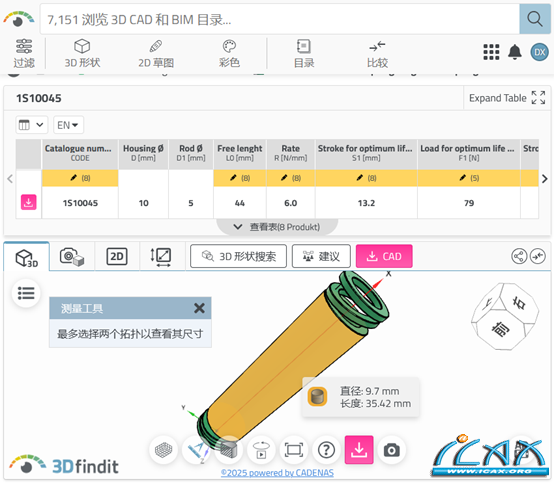Close the 测量工具 measurement panel
This screenshot has height=483, width=554.
coord(199,308)
